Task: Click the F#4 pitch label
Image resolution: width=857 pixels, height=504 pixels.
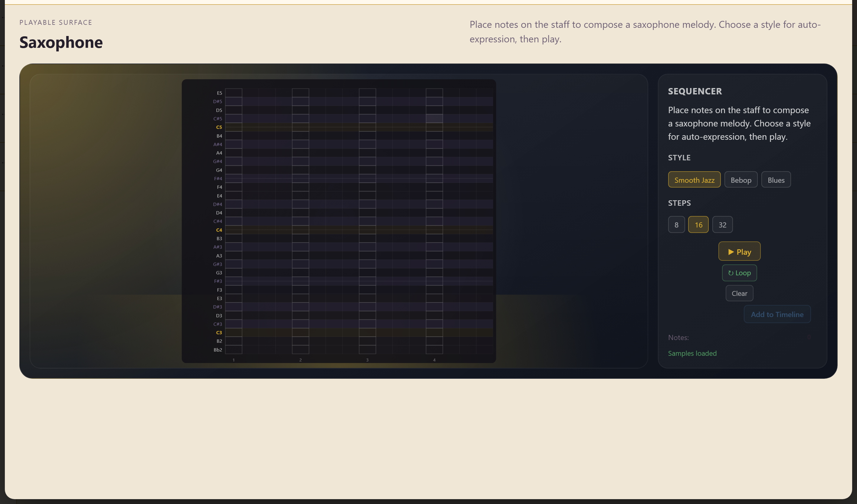Action: (x=218, y=178)
